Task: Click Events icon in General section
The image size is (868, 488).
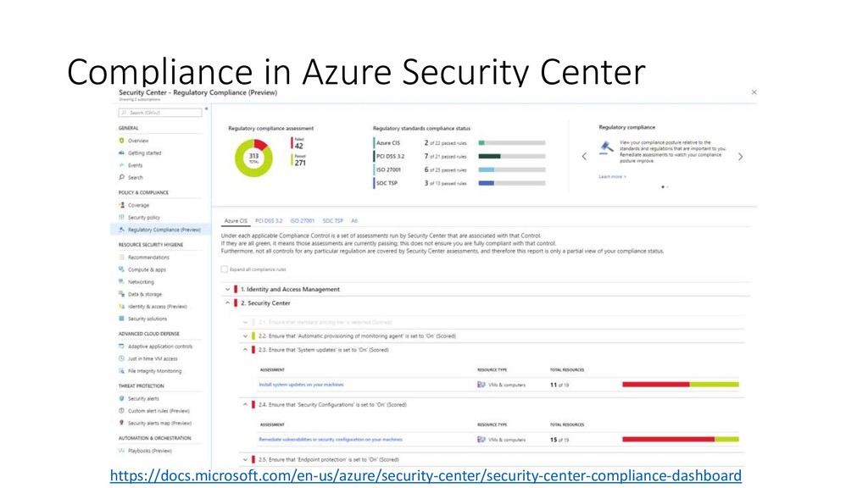Action: pyautogui.click(x=122, y=165)
